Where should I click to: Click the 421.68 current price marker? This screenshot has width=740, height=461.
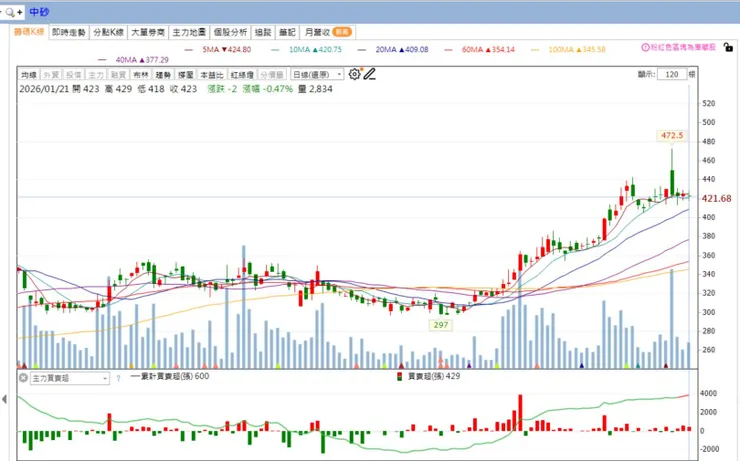tap(716, 199)
